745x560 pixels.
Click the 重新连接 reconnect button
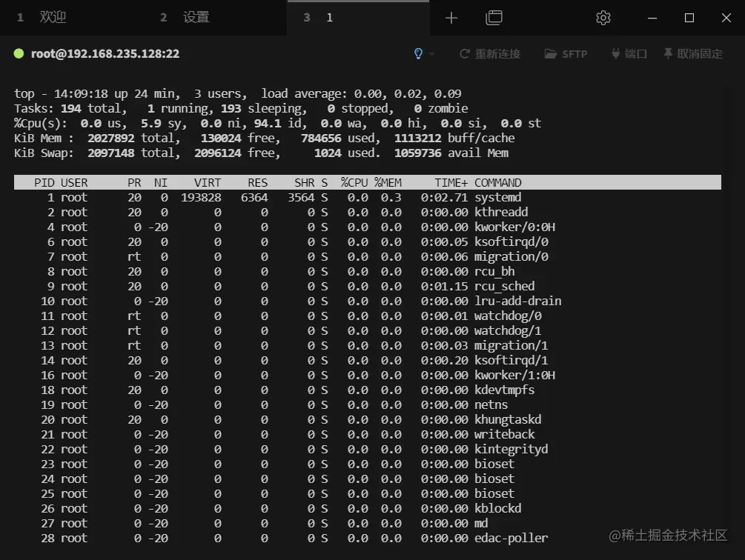coord(490,53)
